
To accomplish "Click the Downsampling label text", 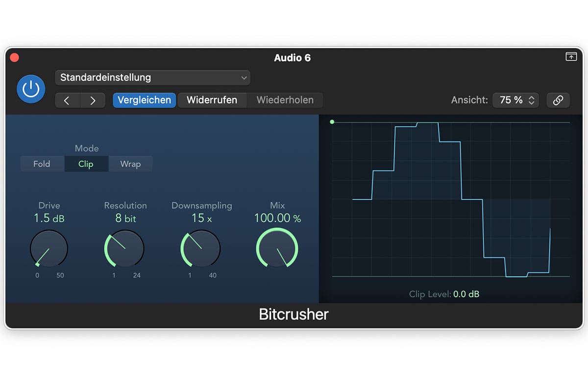I will point(202,206).
